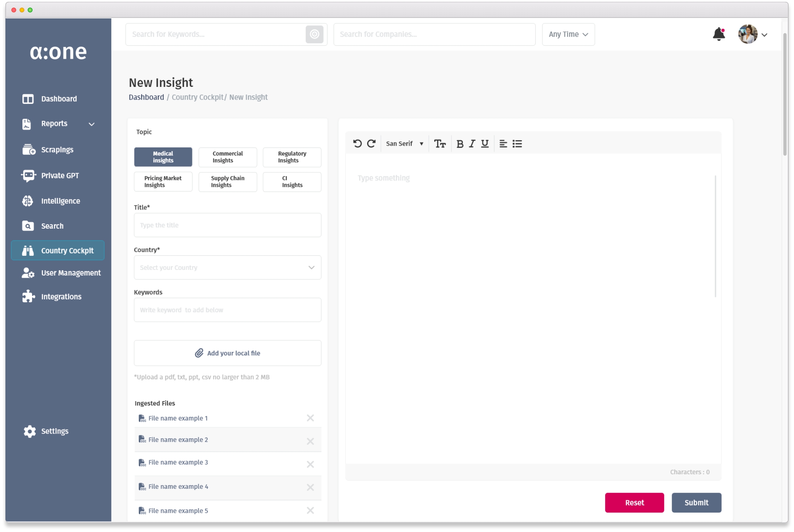Click the undo icon in editor toolbar
Viewport: 794px width, 532px height.
[357, 144]
